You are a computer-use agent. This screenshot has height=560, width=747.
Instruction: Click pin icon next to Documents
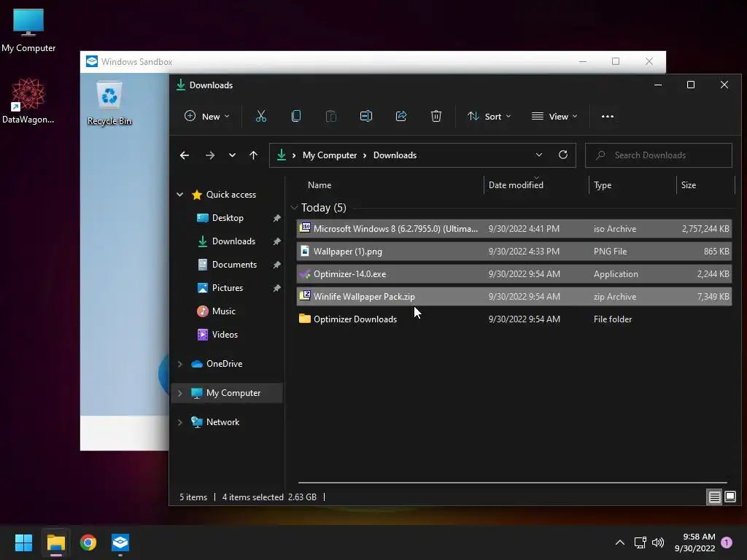276,265
